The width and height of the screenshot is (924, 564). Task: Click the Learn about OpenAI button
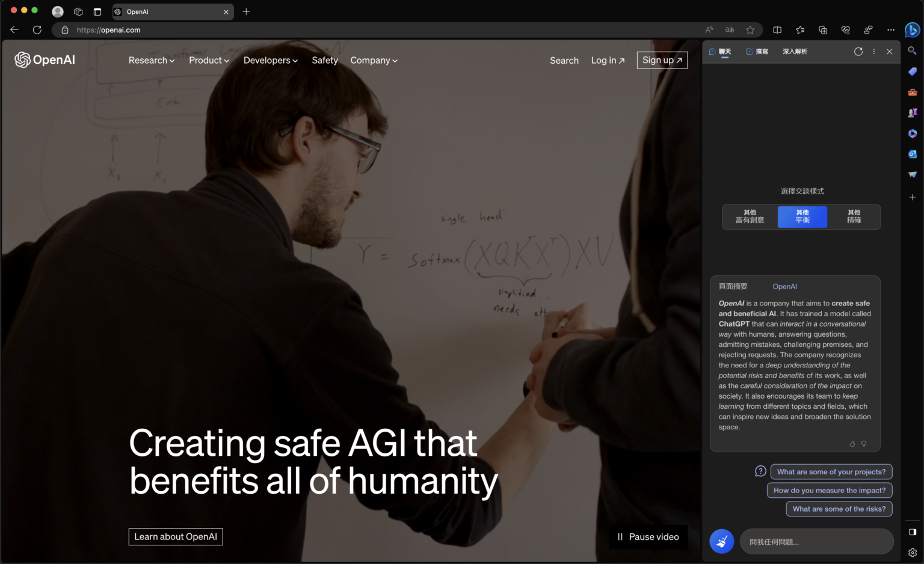click(176, 536)
